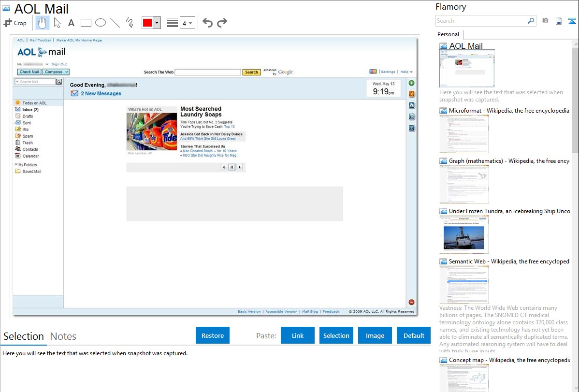
Task: Activate the hand pan tool
Action: pos(42,23)
